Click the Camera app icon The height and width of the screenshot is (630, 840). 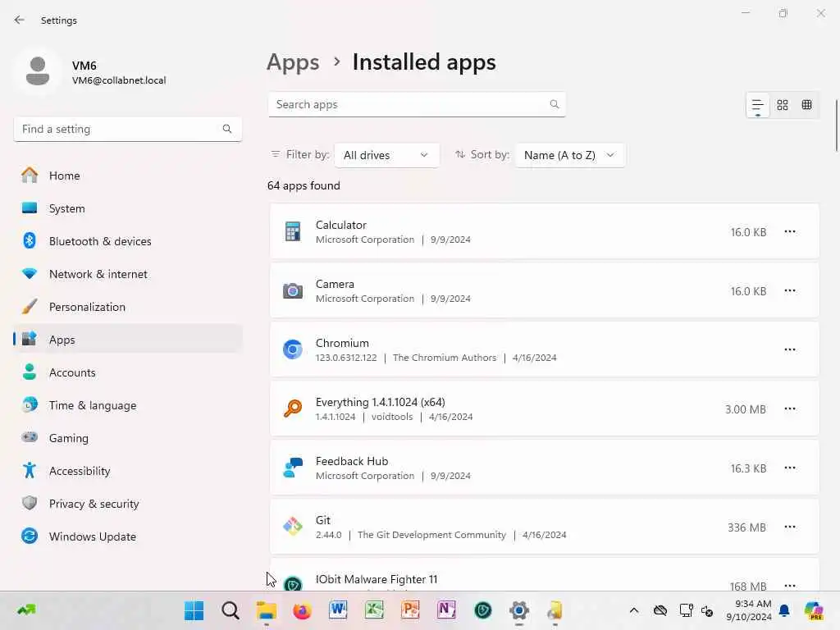(x=293, y=291)
